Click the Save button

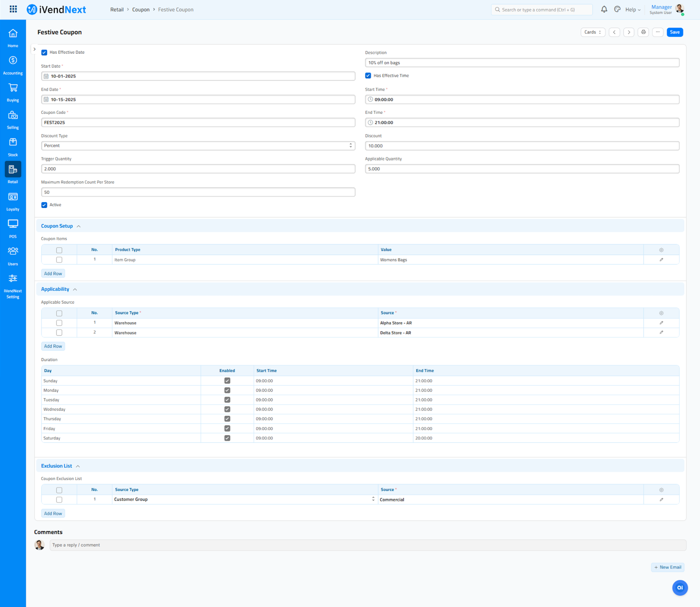click(x=675, y=32)
